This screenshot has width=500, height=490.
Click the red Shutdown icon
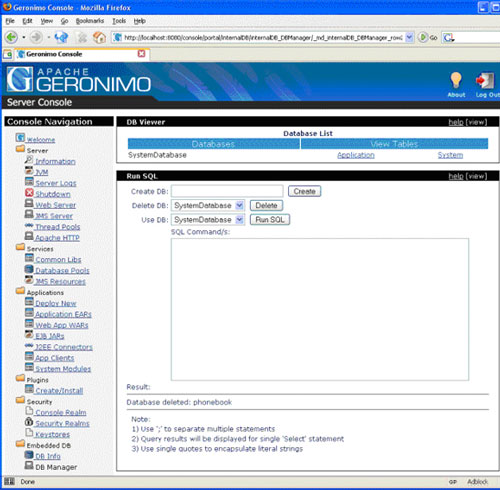(x=29, y=193)
